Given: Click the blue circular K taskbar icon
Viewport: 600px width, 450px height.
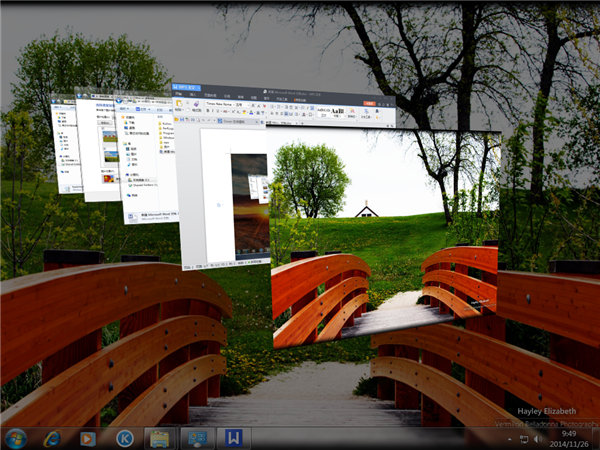Looking at the screenshot, I should point(125,438).
